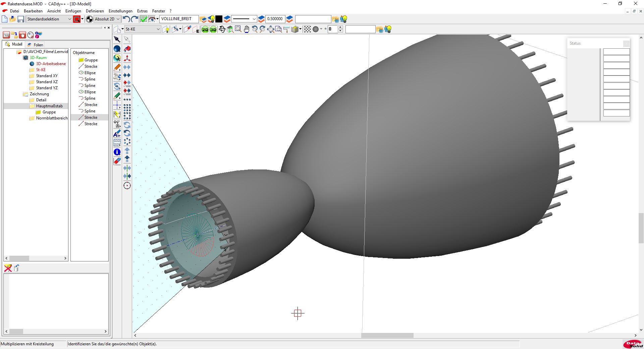
Task: Select the blue info tool icon
Action: pos(117,152)
